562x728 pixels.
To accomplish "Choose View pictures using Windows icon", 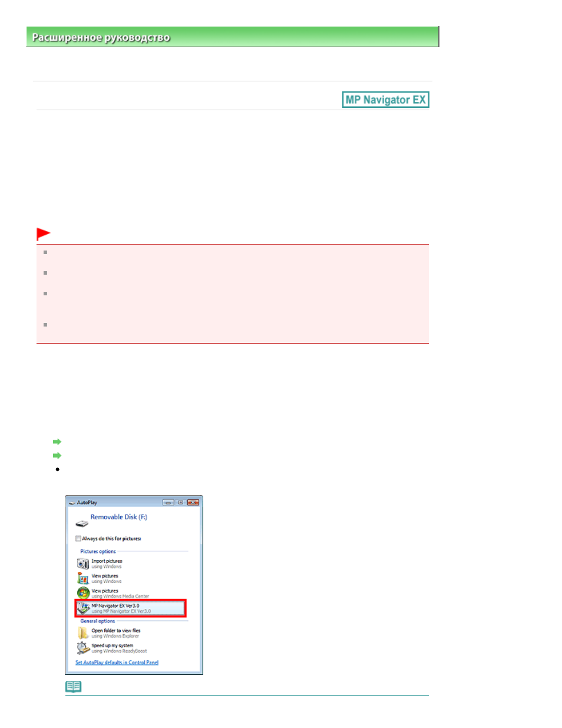I will (x=83, y=578).
